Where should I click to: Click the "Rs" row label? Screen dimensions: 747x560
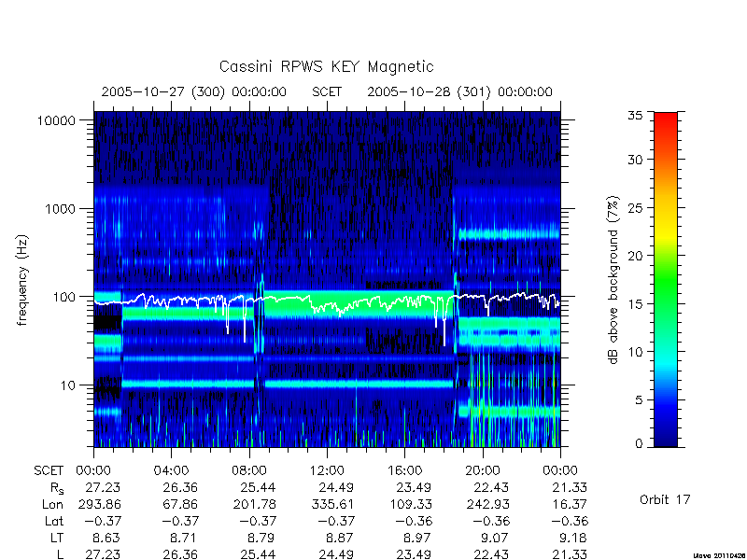(x=56, y=488)
